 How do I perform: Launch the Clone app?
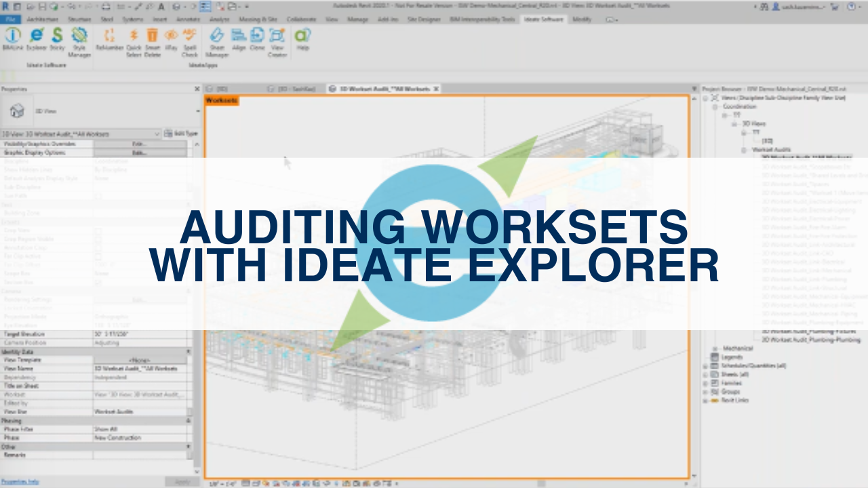tap(257, 41)
